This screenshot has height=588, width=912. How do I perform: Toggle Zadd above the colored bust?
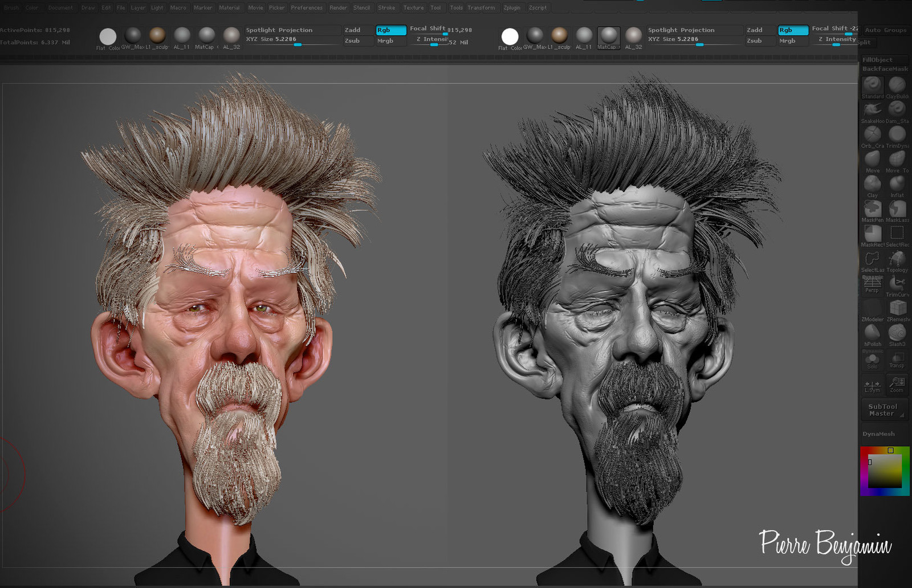(359, 30)
